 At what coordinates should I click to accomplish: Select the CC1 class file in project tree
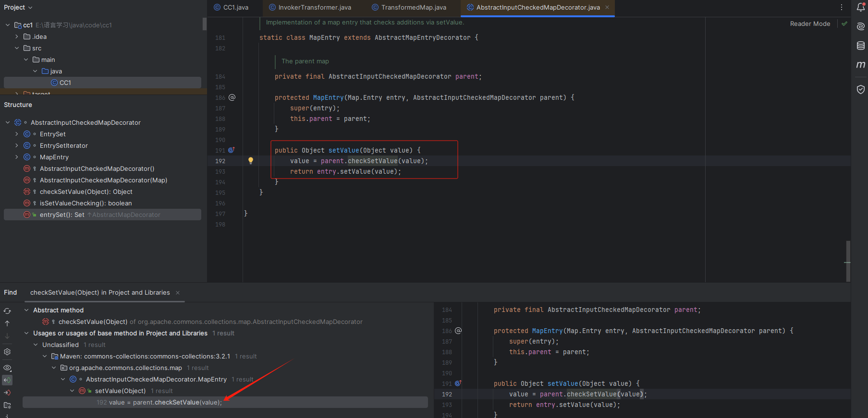pos(102,83)
